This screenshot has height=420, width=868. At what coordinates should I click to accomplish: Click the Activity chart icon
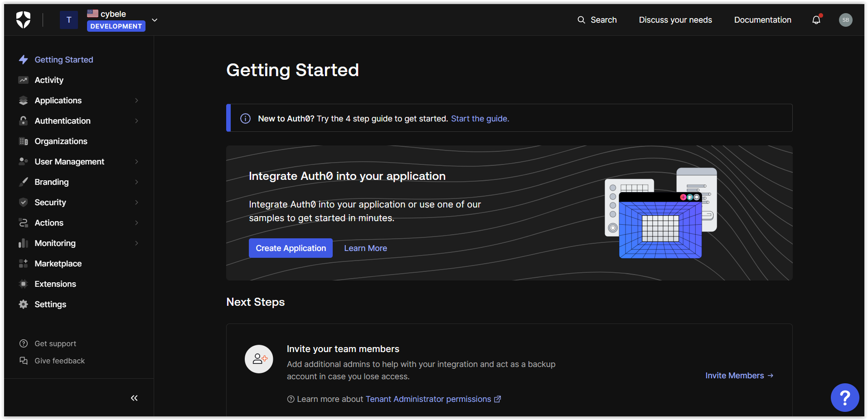point(24,80)
